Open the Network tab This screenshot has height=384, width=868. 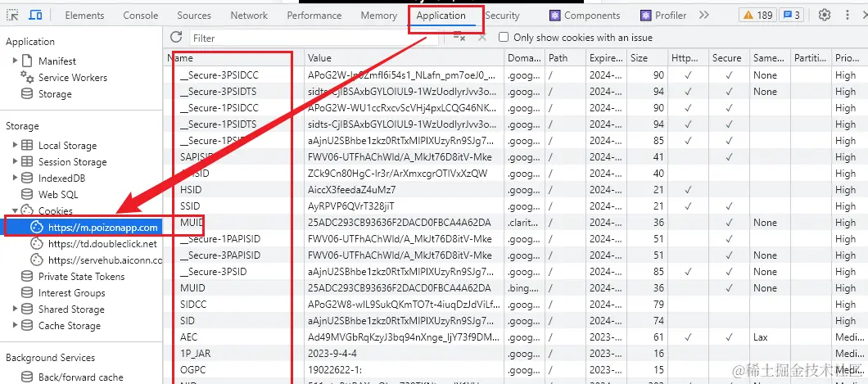[x=249, y=16]
